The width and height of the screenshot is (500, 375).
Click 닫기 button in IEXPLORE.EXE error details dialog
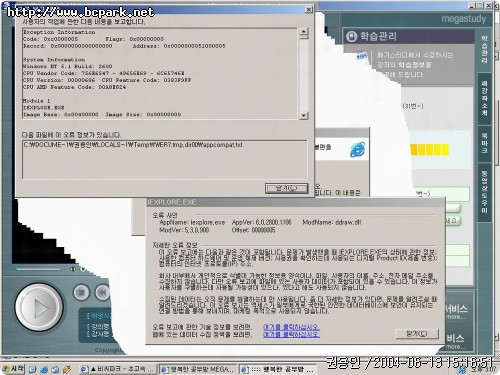pos(417,333)
